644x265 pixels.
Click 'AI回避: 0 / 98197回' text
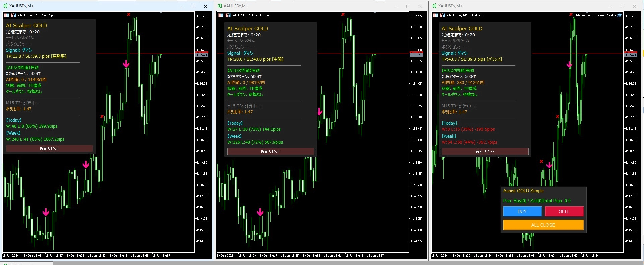(246, 82)
